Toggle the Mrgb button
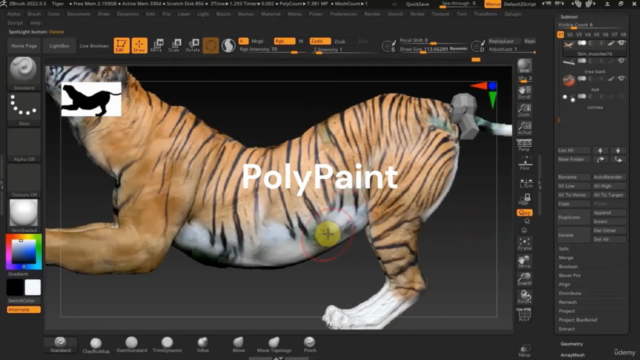This screenshot has width=640, height=360. click(x=257, y=41)
